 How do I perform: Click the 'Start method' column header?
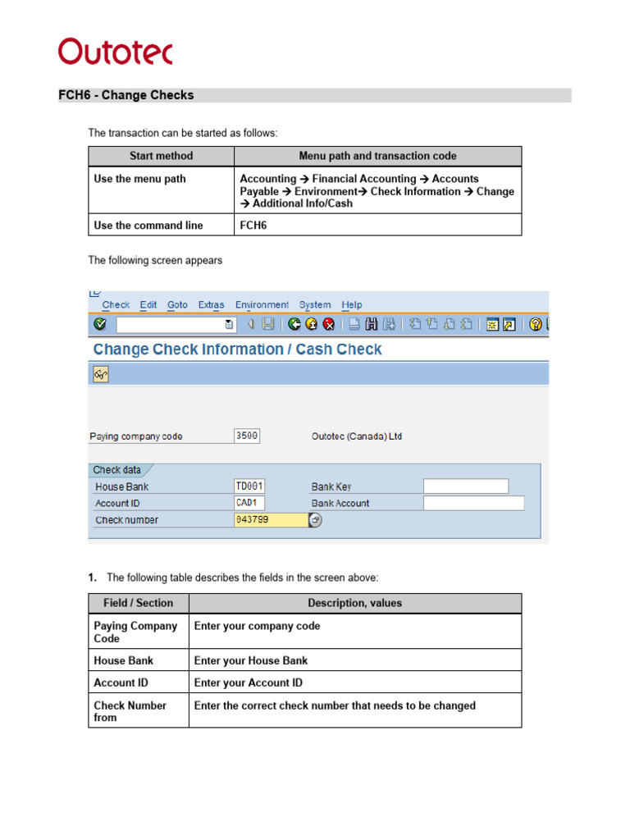tap(162, 156)
